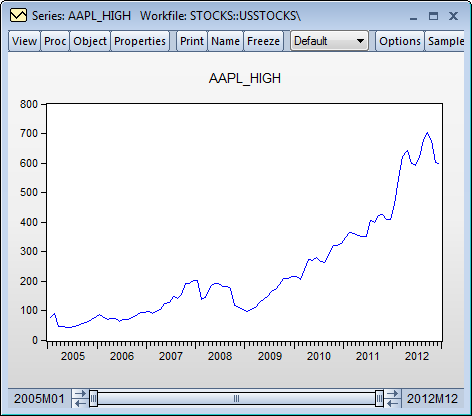Click the 400 y-axis label

(x=29, y=222)
